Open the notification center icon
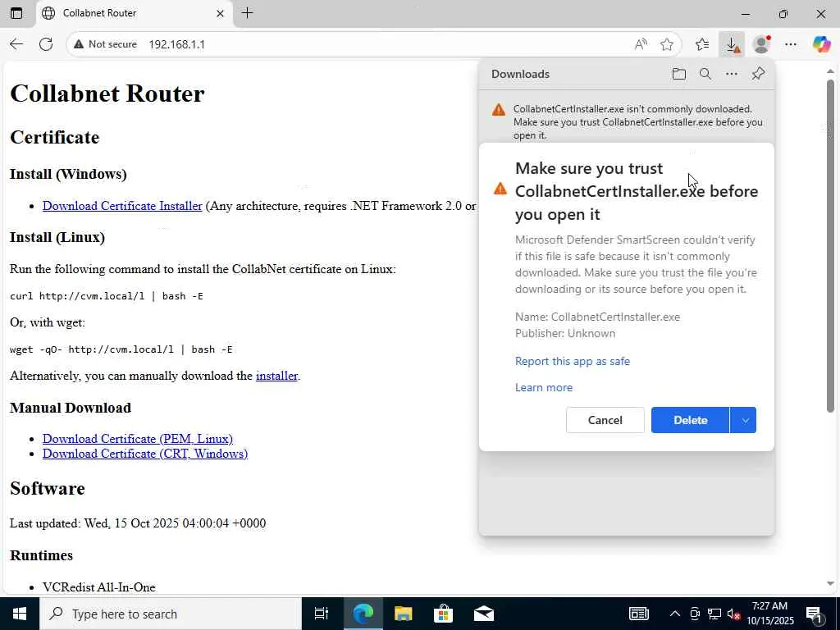This screenshot has width=840, height=630. 815,614
